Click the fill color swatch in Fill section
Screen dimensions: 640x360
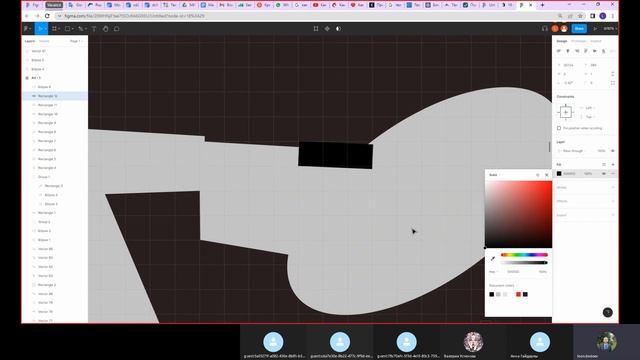click(x=559, y=173)
